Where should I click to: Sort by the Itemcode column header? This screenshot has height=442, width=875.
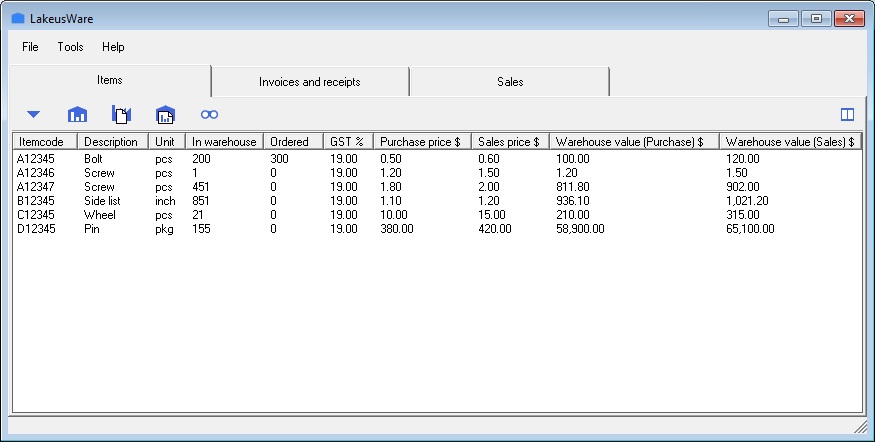tap(45, 142)
